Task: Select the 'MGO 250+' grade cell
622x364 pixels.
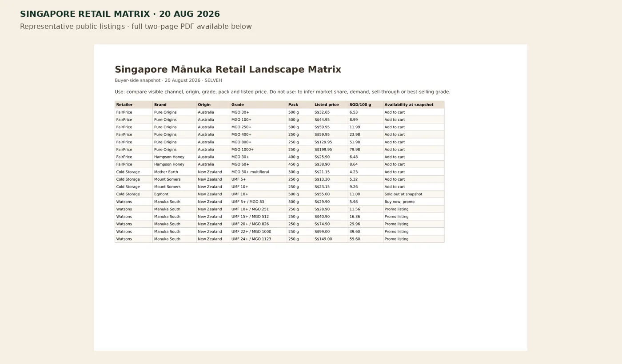Action: click(x=258, y=127)
